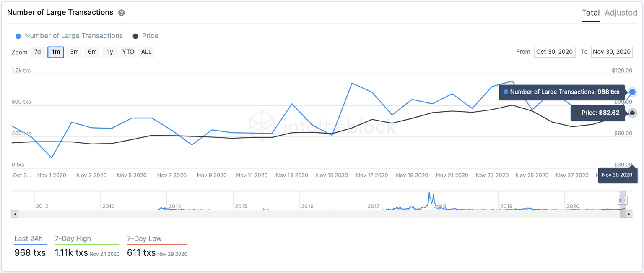
Task: Click the left navigator range handle
Action: [x=620, y=200]
